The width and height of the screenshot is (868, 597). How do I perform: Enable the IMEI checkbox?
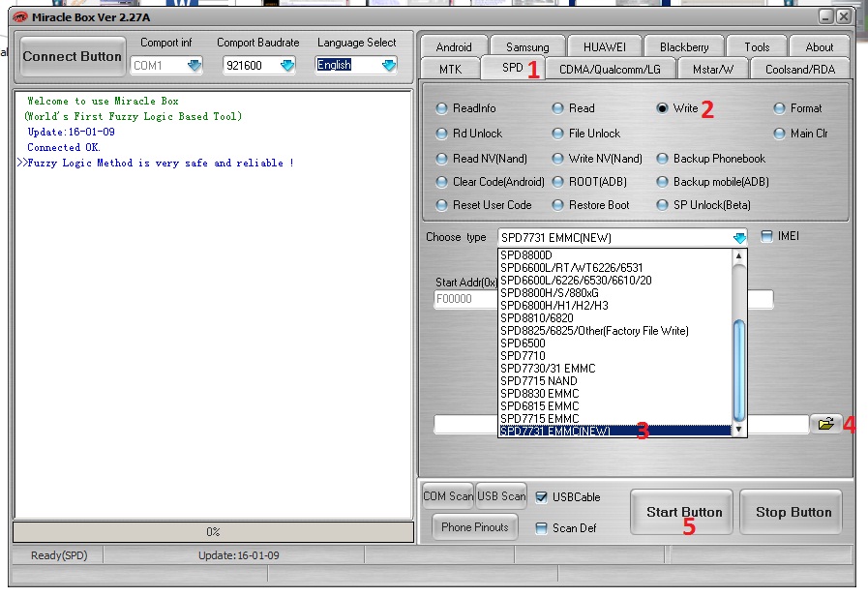766,236
